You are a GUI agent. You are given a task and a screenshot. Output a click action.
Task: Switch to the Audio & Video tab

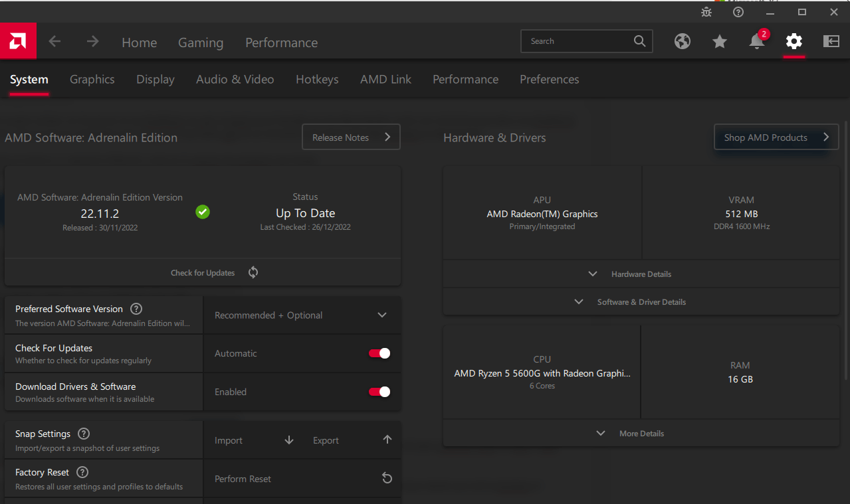pyautogui.click(x=235, y=80)
